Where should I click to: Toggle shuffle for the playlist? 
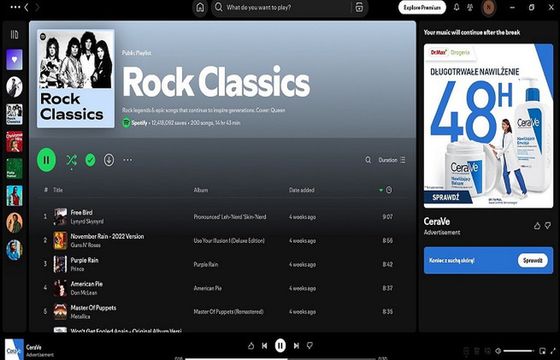[71, 160]
